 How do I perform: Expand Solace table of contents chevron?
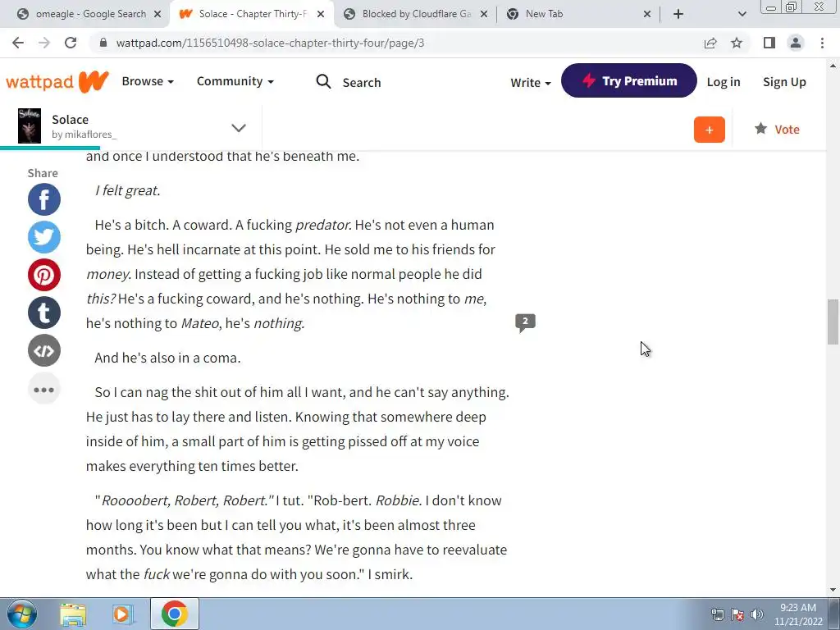point(239,128)
